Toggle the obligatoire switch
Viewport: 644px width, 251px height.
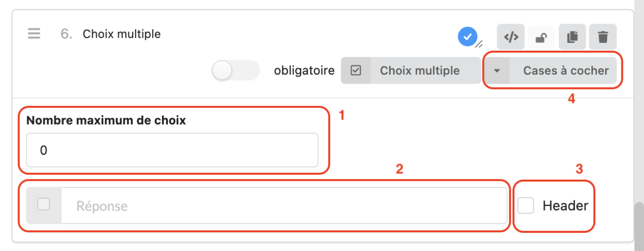click(x=236, y=71)
